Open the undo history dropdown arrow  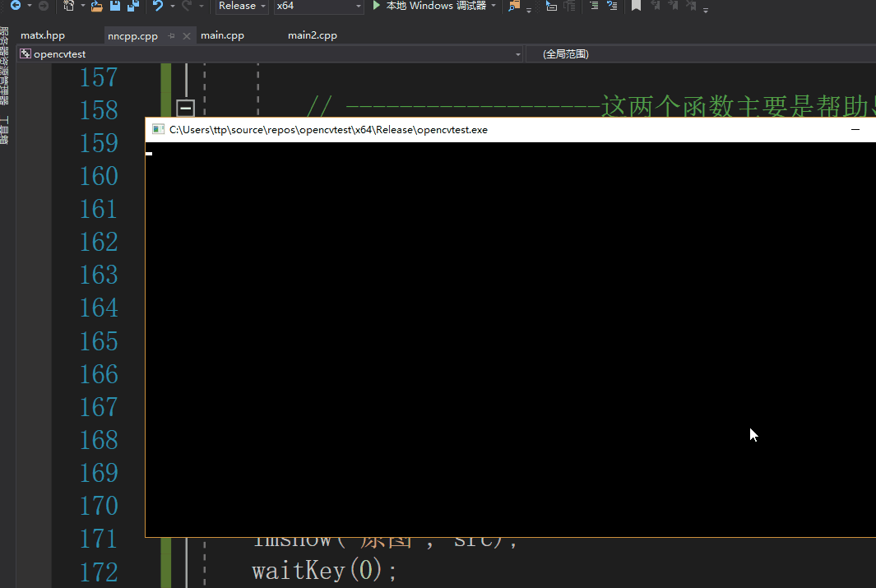point(172,6)
